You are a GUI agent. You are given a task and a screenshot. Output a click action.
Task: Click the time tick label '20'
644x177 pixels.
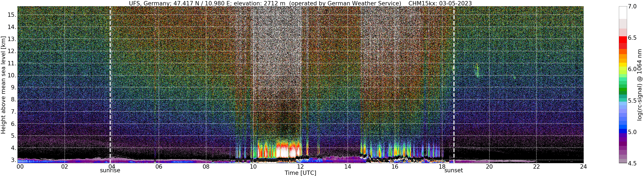[x=489, y=167]
